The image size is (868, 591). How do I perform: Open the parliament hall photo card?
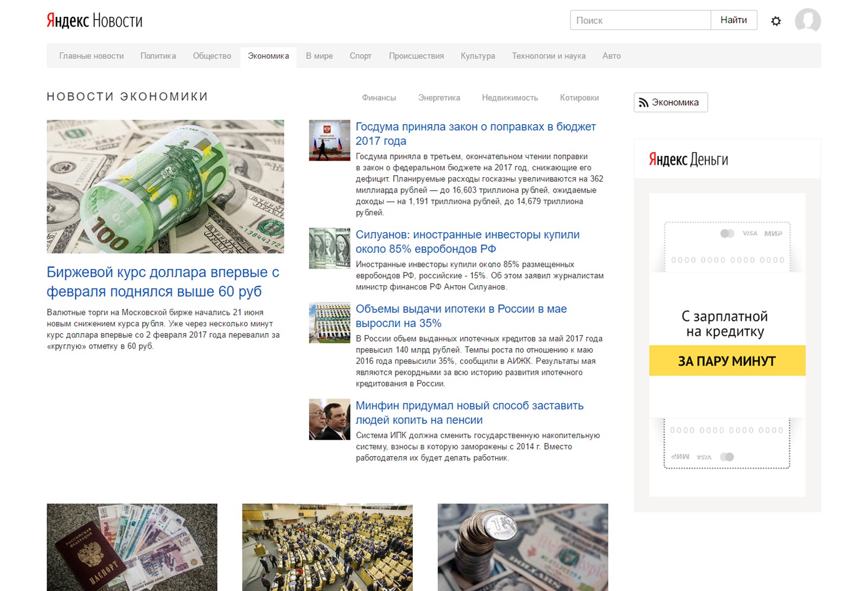coord(328,547)
